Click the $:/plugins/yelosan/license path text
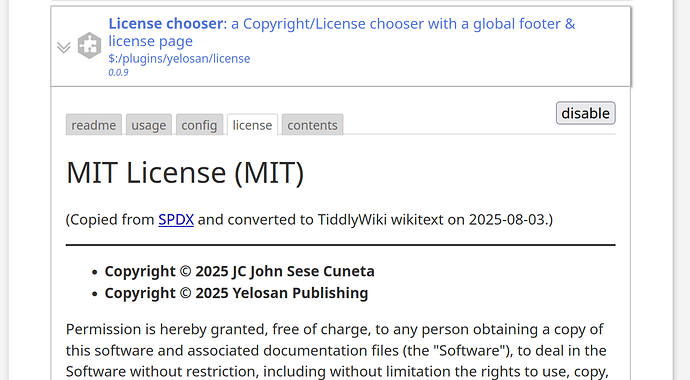This screenshot has width=690, height=380. click(179, 58)
